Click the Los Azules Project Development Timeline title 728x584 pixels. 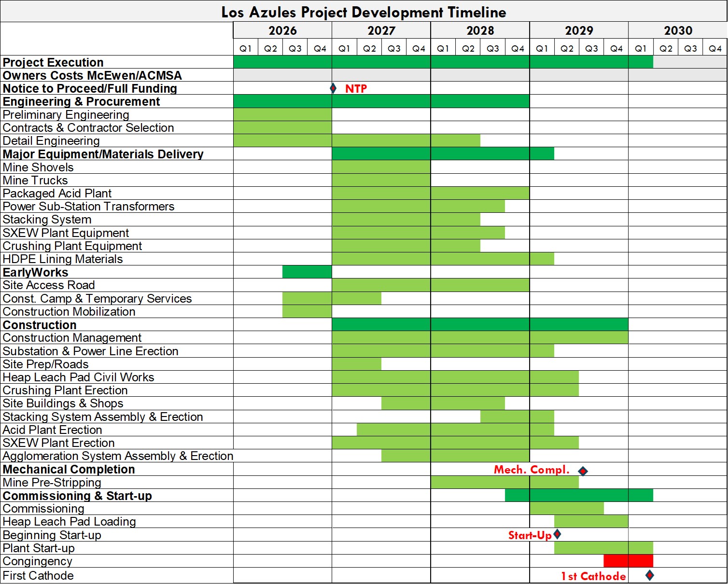(364, 12)
